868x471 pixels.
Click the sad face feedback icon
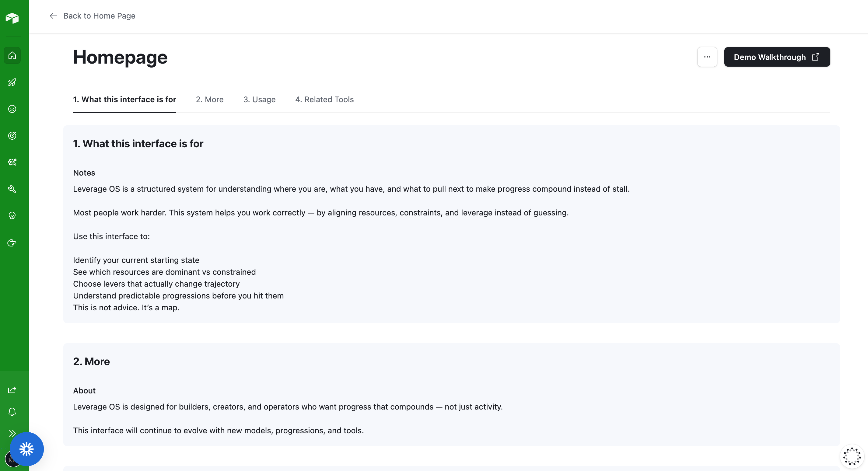(12, 109)
